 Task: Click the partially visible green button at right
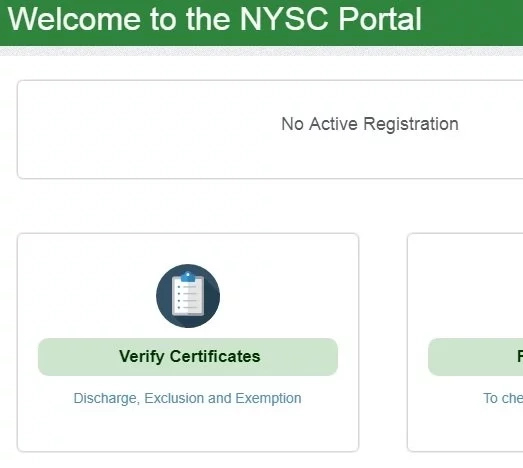point(476,357)
